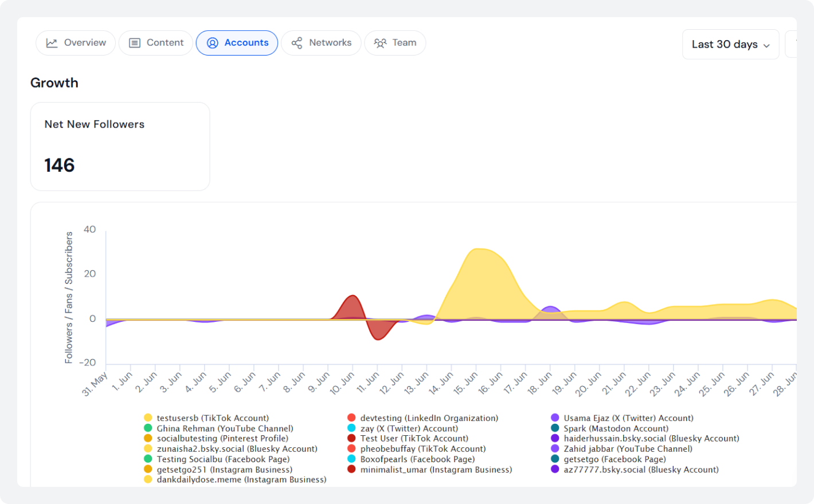Image resolution: width=814 pixels, height=504 pixels.
Task: Click the purple swatch beside Usama Ejaz
Action: tap(555, 418)
